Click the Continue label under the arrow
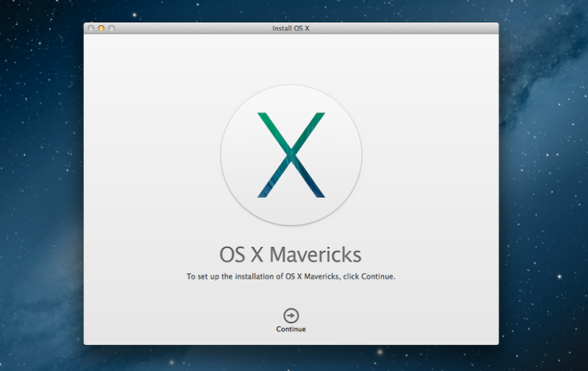 pos(291,329)
